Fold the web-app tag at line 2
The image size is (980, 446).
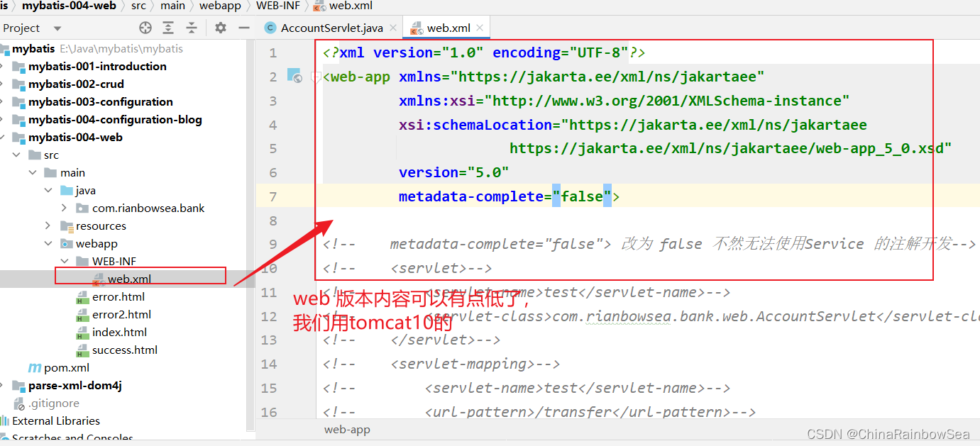coord(316,77)
